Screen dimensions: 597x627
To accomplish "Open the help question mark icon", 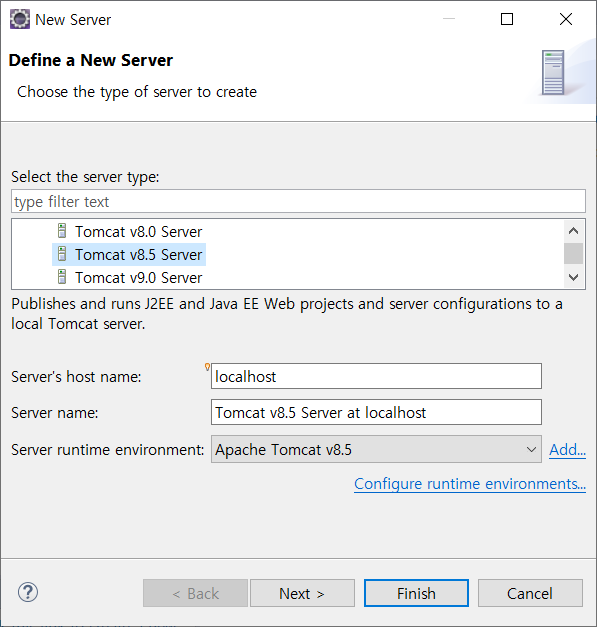I will point(28,592).
